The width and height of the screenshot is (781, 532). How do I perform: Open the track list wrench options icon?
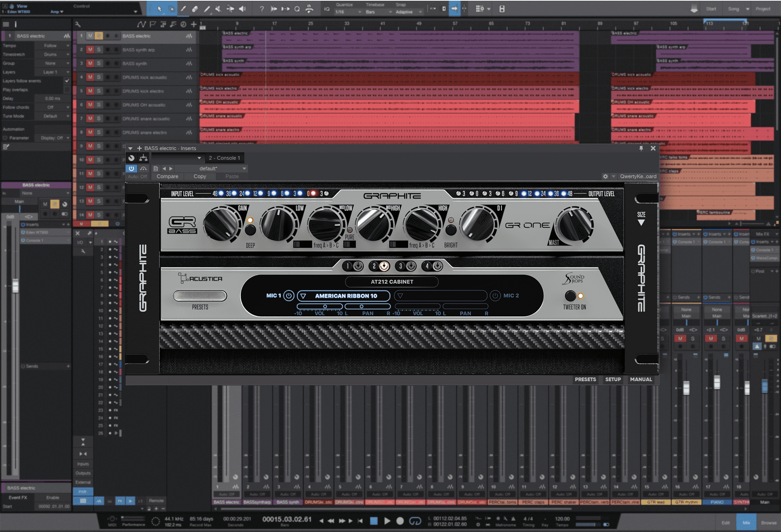(78, 25)
